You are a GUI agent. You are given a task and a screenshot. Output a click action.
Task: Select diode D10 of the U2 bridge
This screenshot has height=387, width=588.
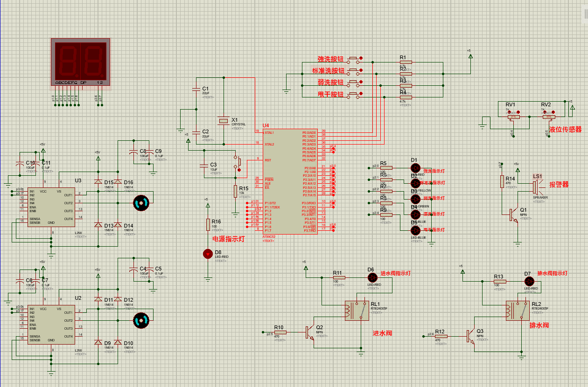118,343
